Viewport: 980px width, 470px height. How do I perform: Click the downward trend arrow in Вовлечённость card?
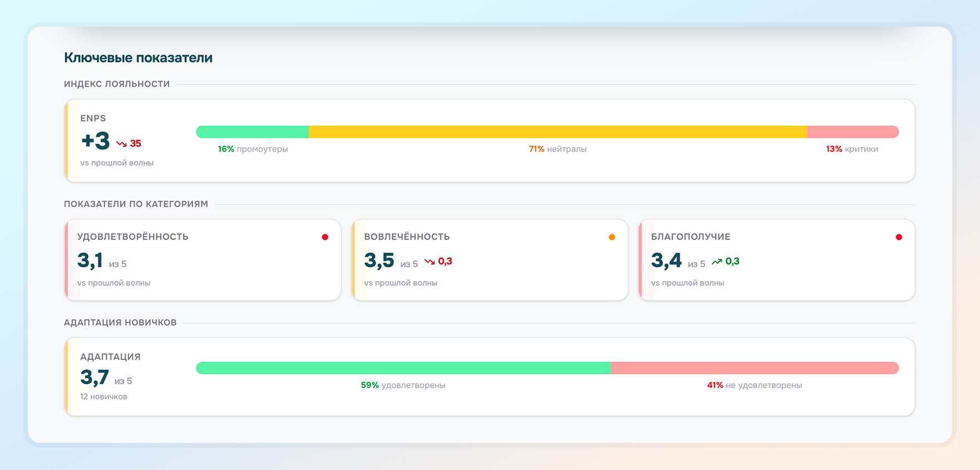click(x=429, y=261)
